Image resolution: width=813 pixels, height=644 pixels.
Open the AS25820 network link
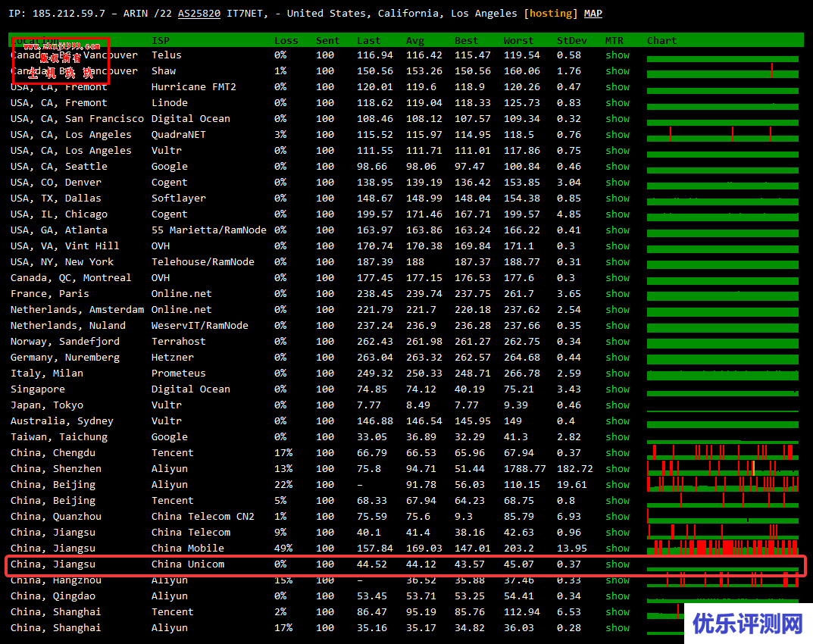click(x=199, y=14)
